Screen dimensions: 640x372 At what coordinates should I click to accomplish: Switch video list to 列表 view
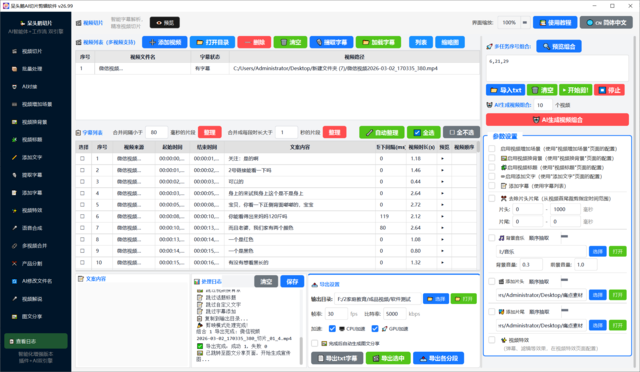pyautogui.click(x=421, y=42)
